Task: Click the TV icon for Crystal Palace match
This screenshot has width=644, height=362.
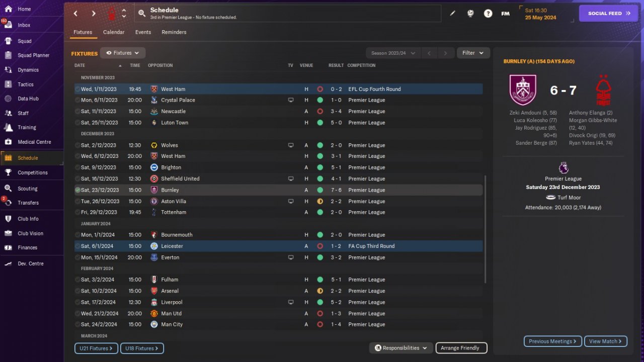Action: pos(290,100)
